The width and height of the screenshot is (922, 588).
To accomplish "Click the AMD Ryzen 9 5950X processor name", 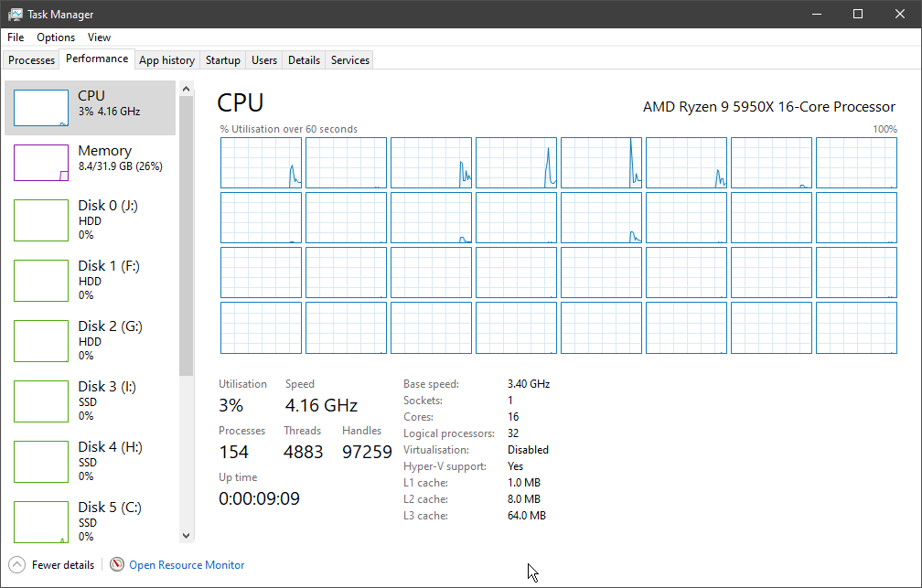I will 769,106.
